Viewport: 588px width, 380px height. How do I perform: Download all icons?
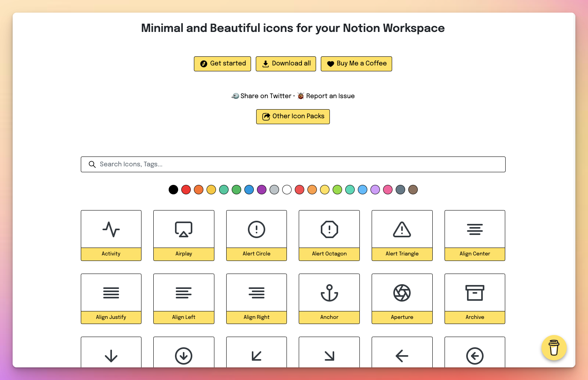[x=286, y=64]
